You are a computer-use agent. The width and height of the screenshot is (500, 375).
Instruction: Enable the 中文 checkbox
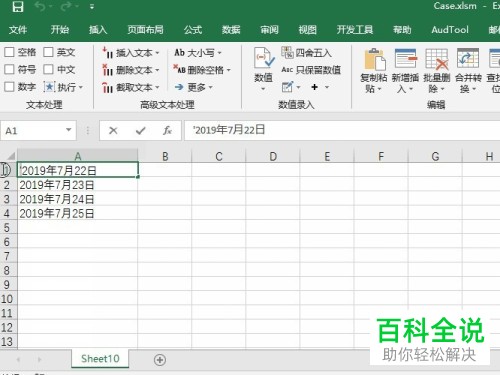coord(48,70)
